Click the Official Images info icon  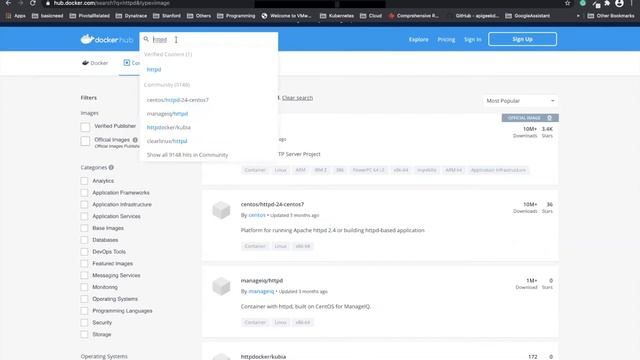pyautogui.click(x=135, y=140)
